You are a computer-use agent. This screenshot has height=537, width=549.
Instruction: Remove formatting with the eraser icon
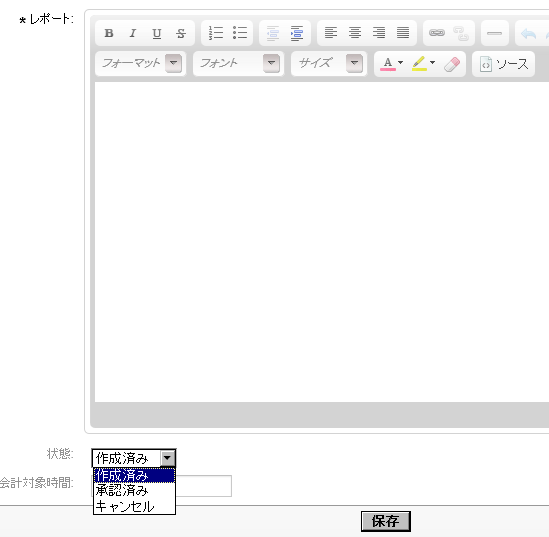[x=452, y=64]
